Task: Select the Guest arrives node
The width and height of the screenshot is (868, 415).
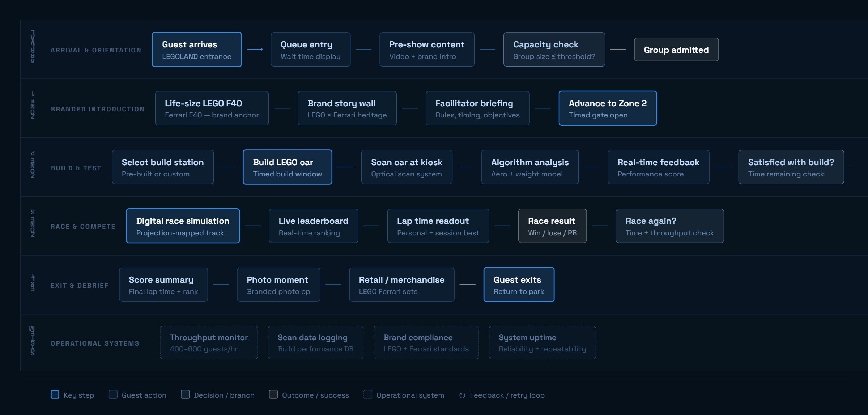Action: 197,50
